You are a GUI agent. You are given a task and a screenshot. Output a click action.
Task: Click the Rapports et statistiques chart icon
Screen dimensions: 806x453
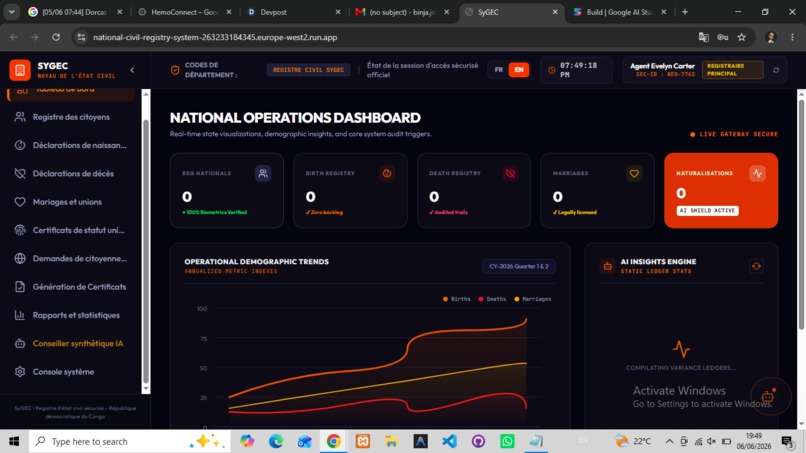click(x=20, y=315)
